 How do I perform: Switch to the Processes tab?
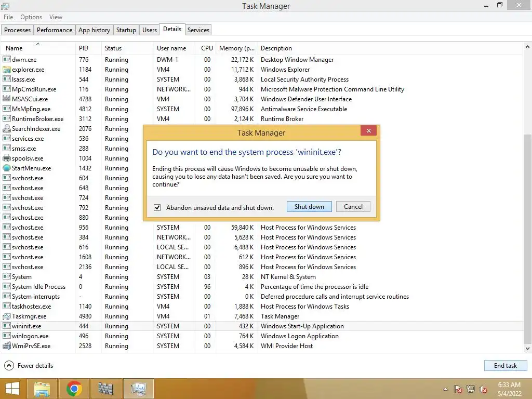[x=17, y=30]
